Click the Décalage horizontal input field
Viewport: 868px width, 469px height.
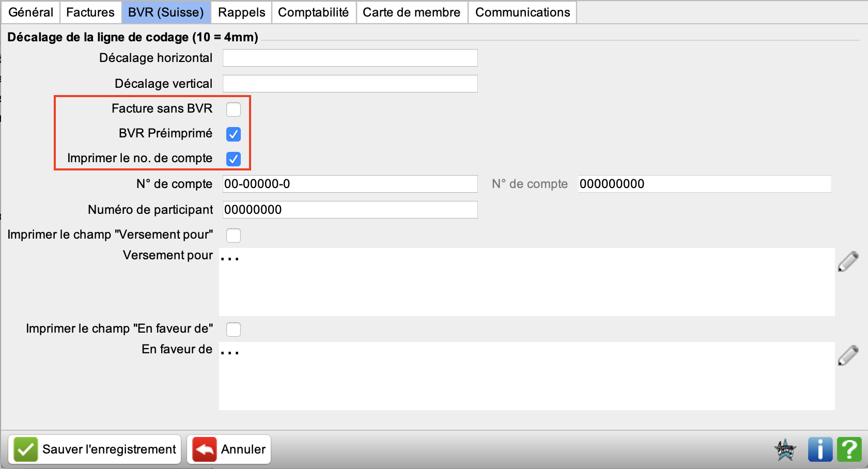[350, 58]
